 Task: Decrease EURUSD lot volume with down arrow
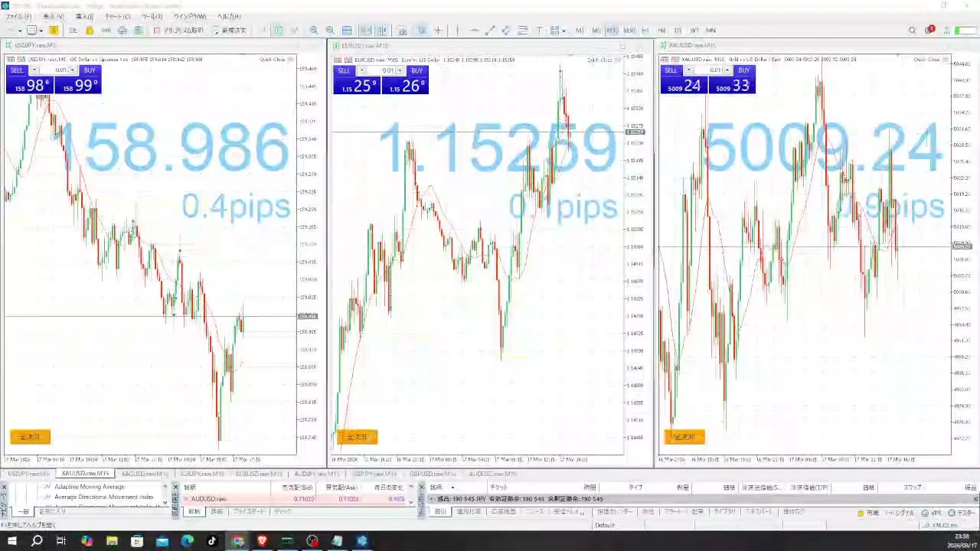point(361,70)
